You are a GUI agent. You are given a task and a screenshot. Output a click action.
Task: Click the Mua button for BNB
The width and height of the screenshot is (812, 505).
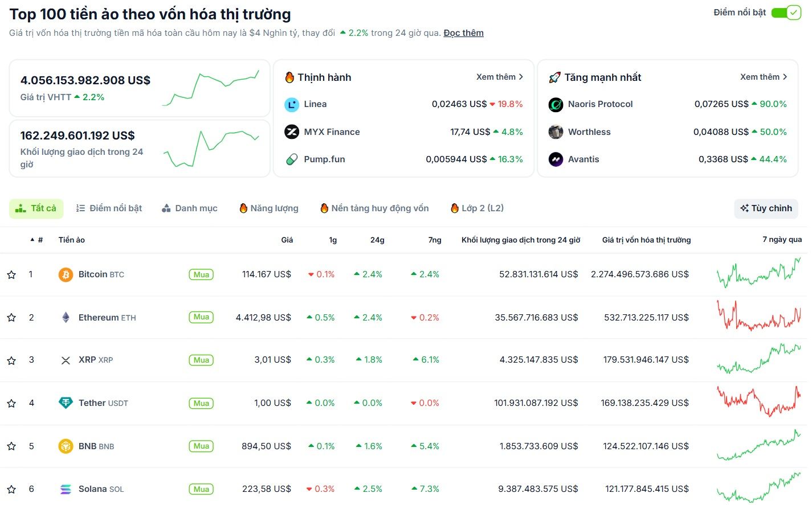(x=201, y=446)
